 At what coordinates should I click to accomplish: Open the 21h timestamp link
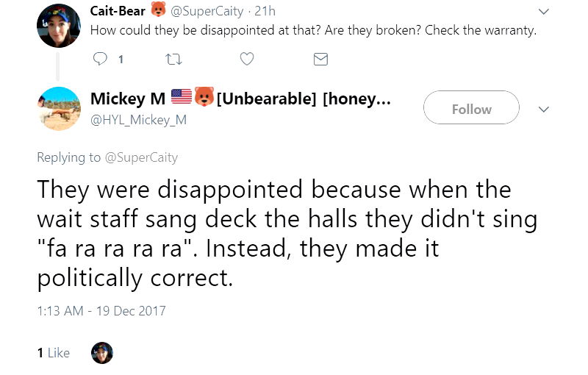coord(265,11)
